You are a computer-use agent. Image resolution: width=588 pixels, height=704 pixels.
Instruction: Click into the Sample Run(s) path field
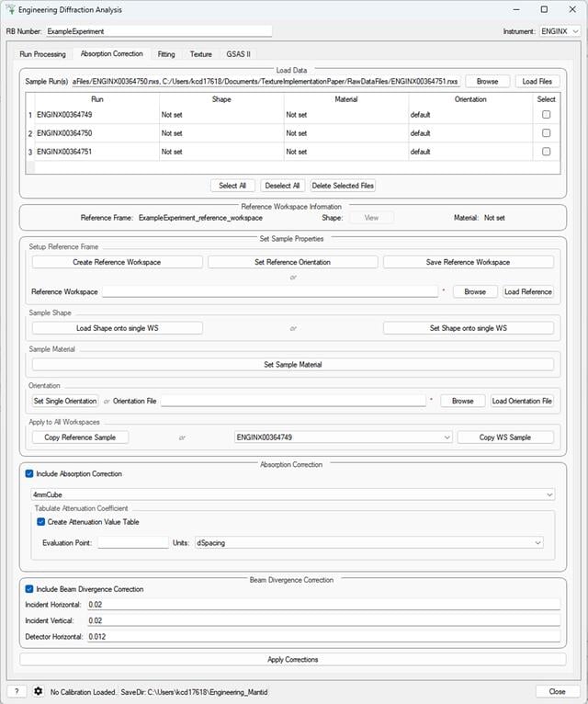266,81
